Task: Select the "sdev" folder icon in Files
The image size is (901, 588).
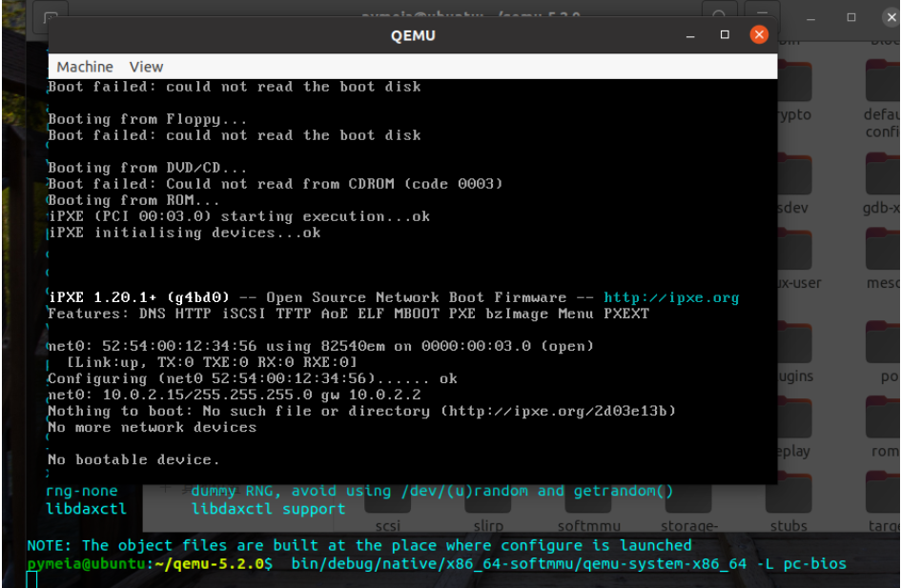Action: [x=795, y=174]
